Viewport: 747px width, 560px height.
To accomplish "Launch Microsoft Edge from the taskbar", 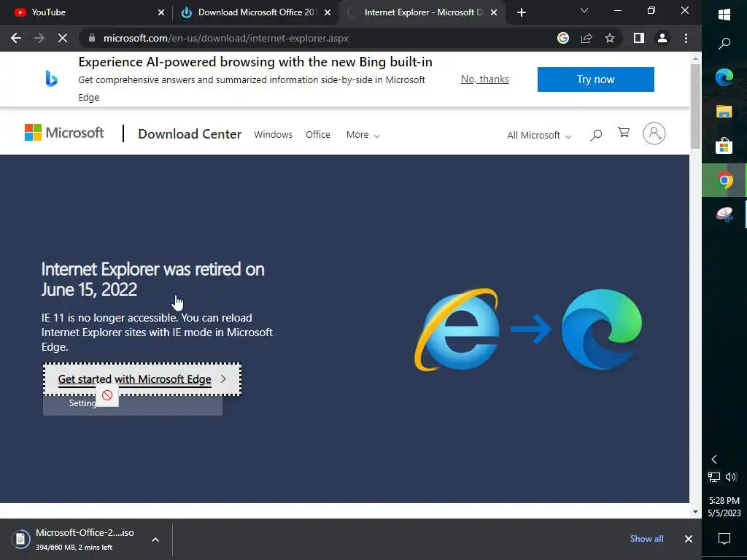I will (724, 77).
